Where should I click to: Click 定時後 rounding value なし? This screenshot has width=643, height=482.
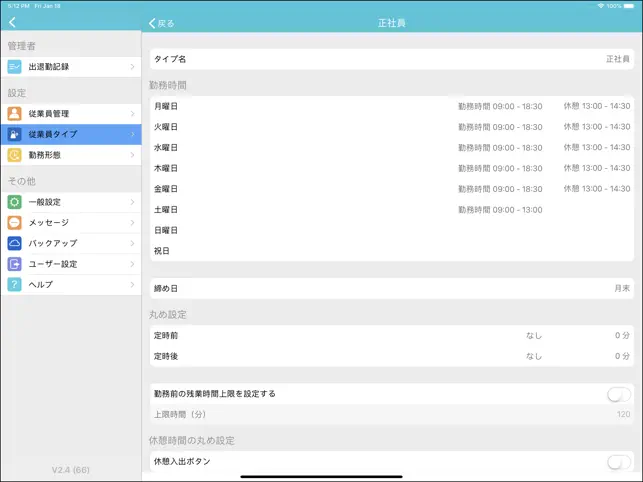click(x=534, y=356)
